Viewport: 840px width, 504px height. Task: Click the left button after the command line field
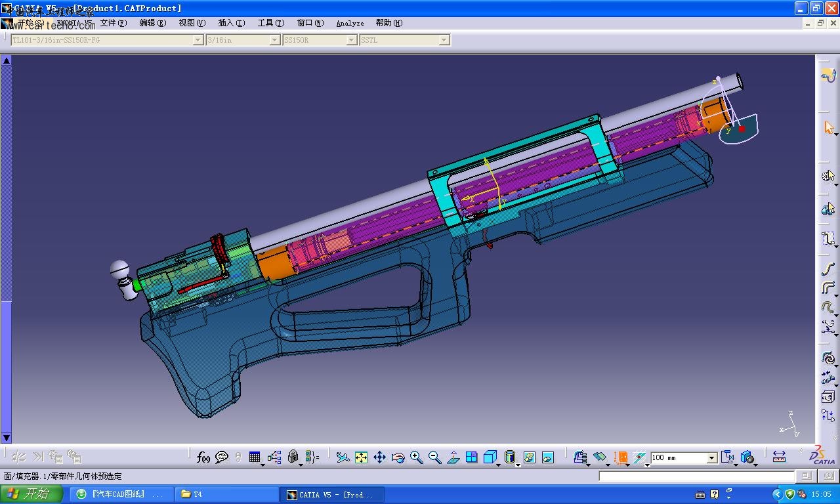pyautogui.click(x=806, y=476)
